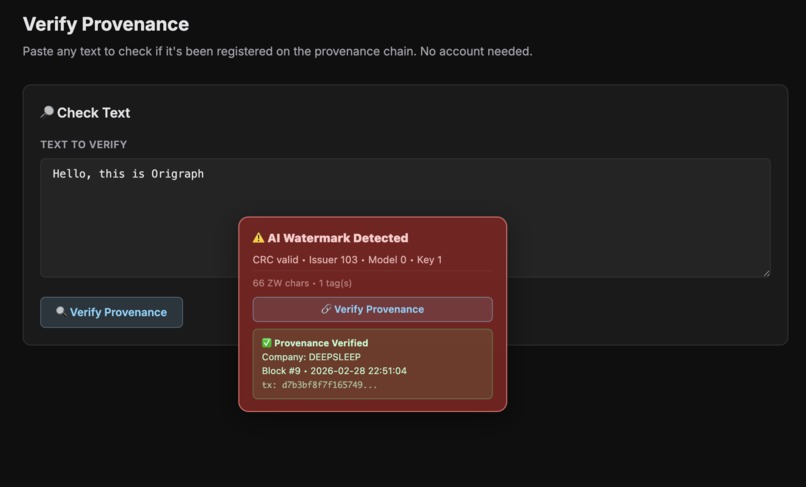Click the 'CRC valid • Issuer 103 • Model 0 • Key 1' line

pyautogui.click(x=347, y=260)
